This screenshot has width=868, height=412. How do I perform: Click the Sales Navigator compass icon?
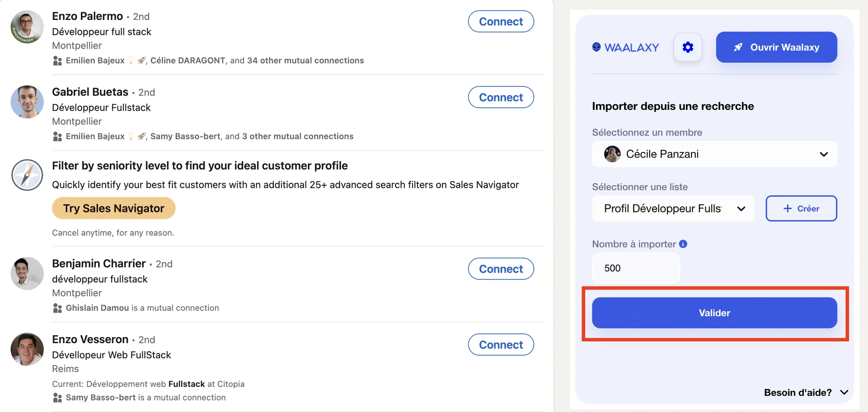click(27, 175)
